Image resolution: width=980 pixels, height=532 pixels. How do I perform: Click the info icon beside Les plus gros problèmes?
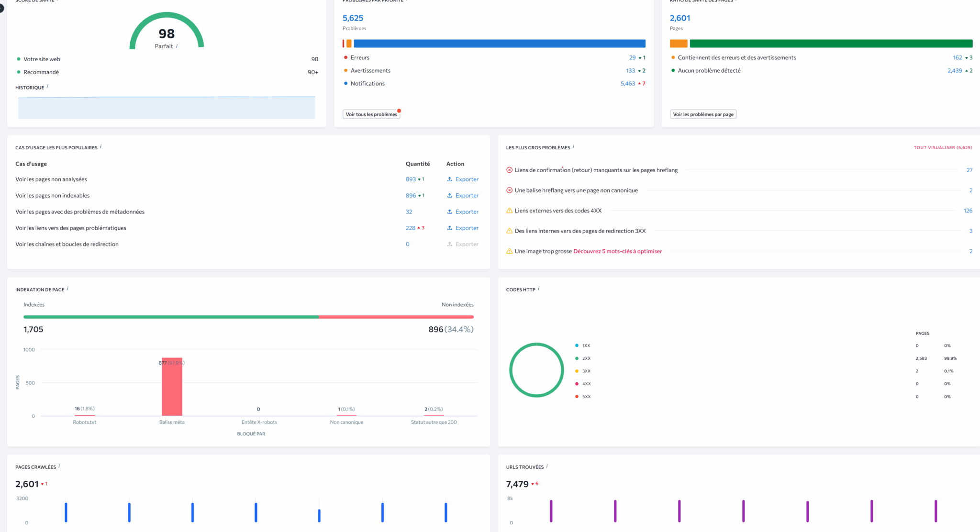click(x=573, y=147)
